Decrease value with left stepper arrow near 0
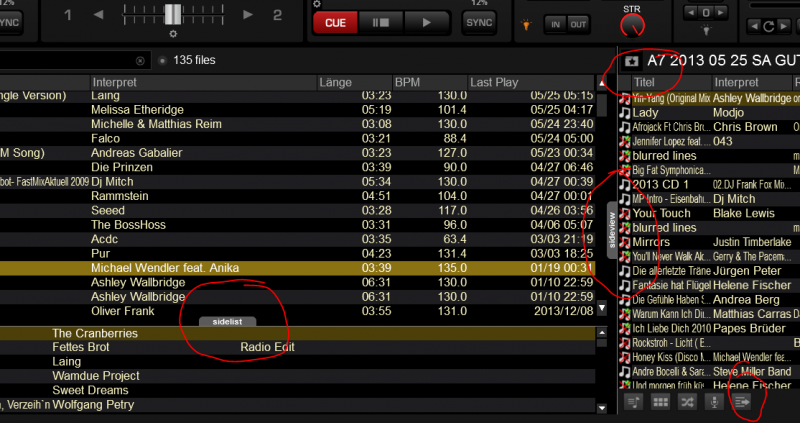Screen dimensions: 800x423 coord(691,12)
